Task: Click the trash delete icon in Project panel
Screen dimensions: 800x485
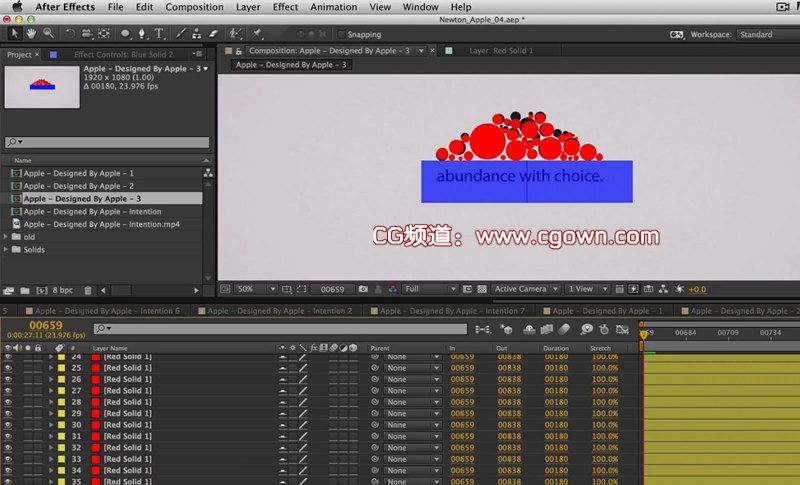Action: coord(88,290)
